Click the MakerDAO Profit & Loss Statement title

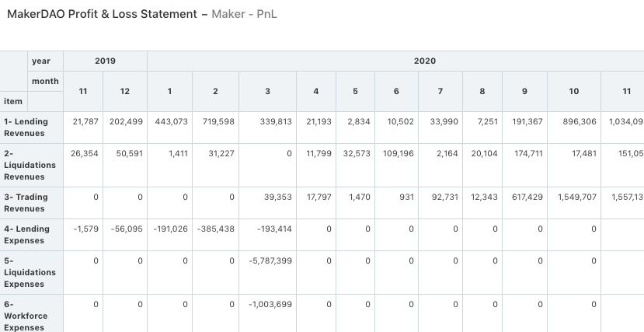pyautogui.click(x=102, y=14)
